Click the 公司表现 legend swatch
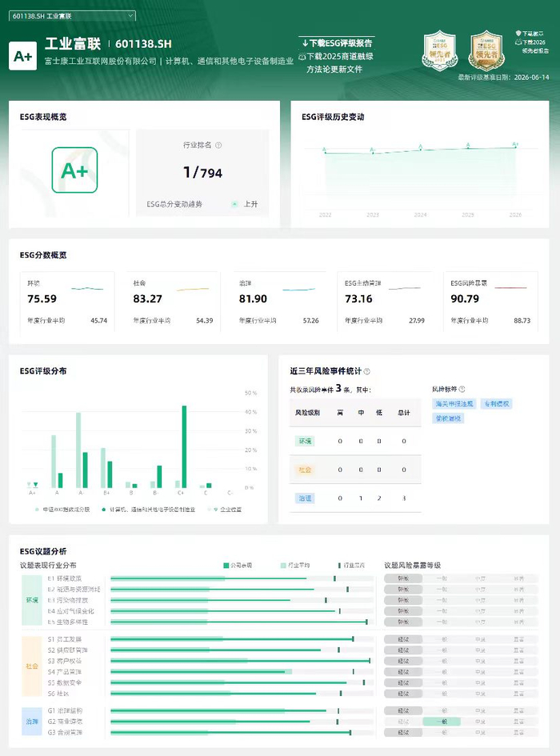 click(x=226, y=566)
